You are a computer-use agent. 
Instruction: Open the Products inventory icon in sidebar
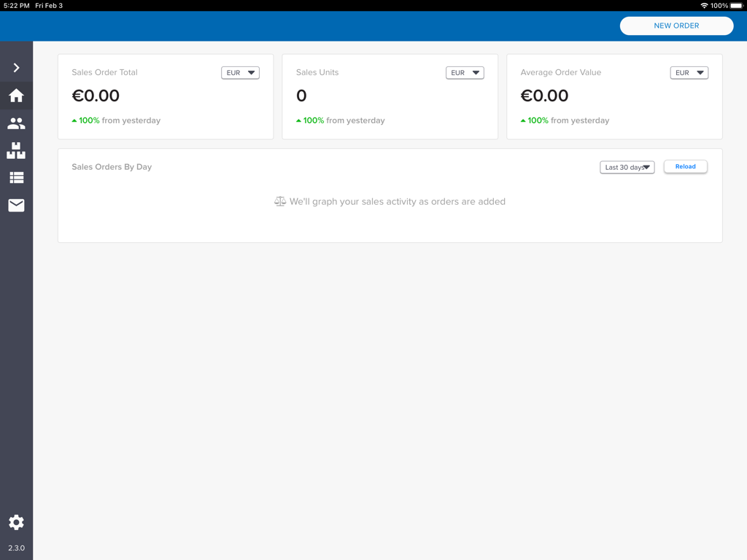pos(16,151)
